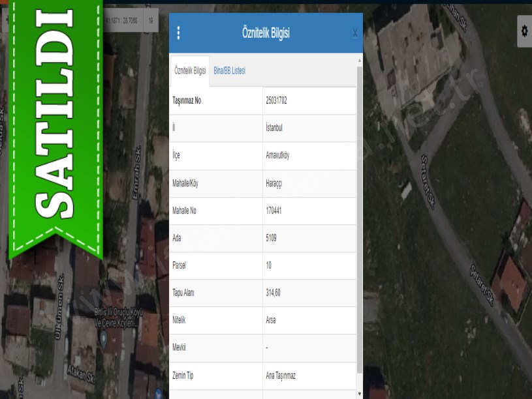Select the Ada value 5109
This screenshot has width=532, height=399.
tap(272, 238)
